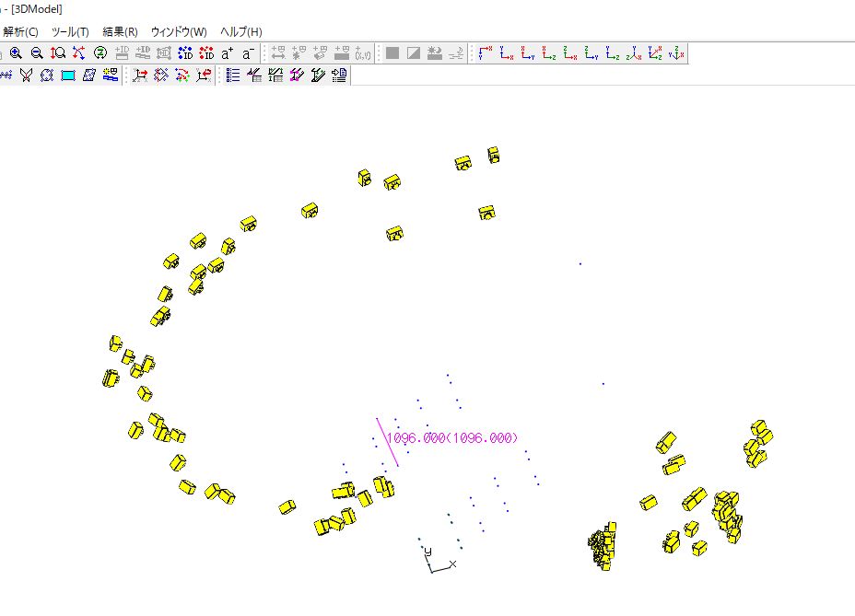
Task: Select the cyan rectangle tool icon
Action: coord(68,76)
